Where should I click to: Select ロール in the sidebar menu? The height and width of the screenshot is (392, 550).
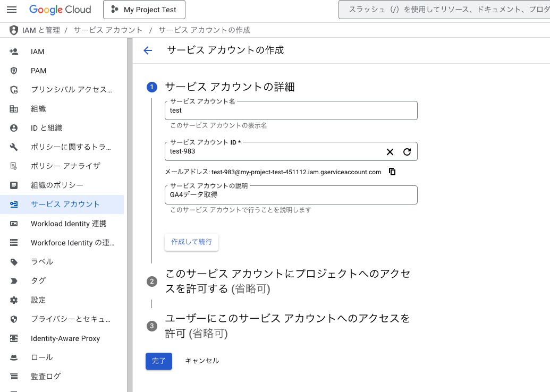point(41,357)
